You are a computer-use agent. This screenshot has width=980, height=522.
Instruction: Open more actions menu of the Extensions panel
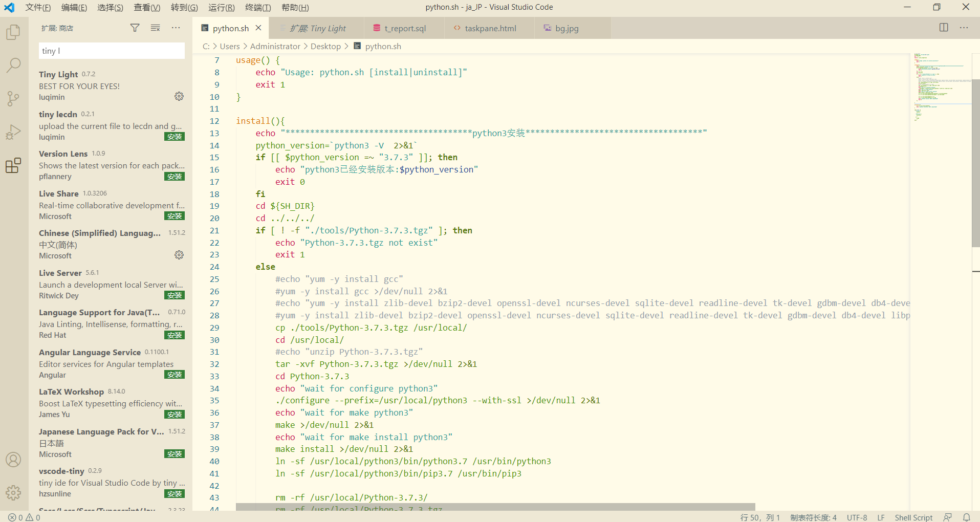(x=176, y=28)
